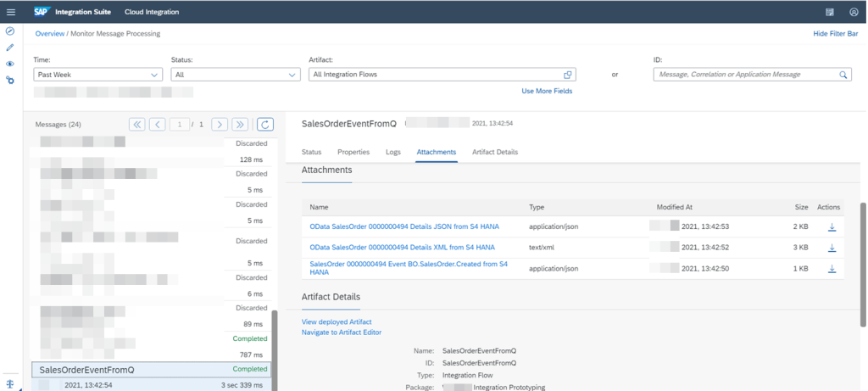Image resolution: width=868 pixels, height=391 pixels.
Task: Select the Completed message with 787 ms
Action: (x=150, y=347)
